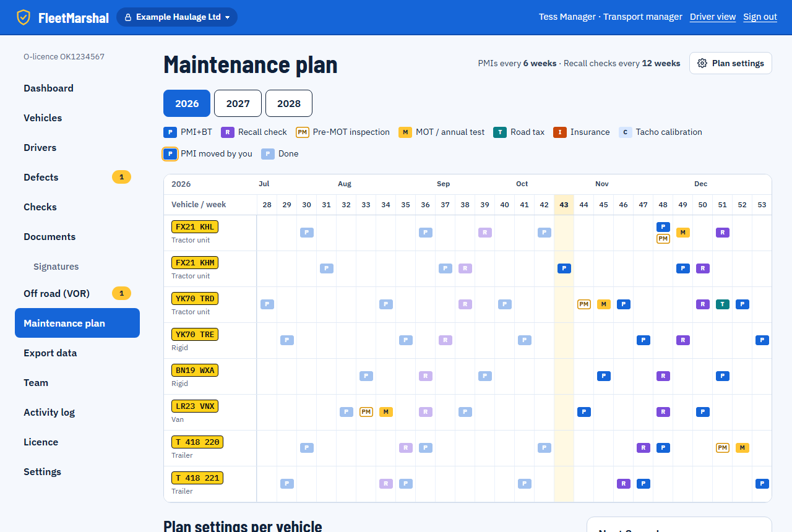Click FX21 KHM's recall check in week 50
The width and height of the screenshot is (792, 532).
[703, 268]
